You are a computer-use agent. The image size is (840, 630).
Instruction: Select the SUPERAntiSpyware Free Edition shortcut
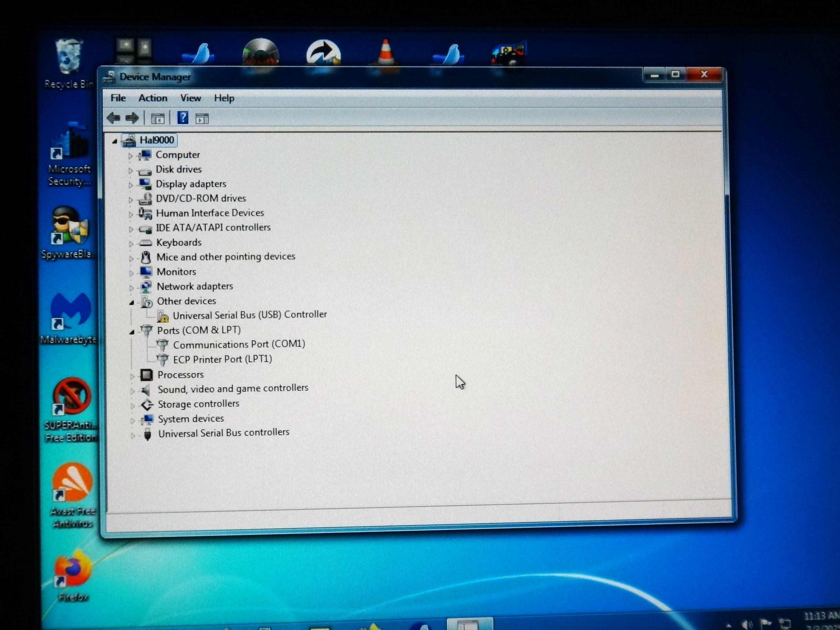(71, 409)
